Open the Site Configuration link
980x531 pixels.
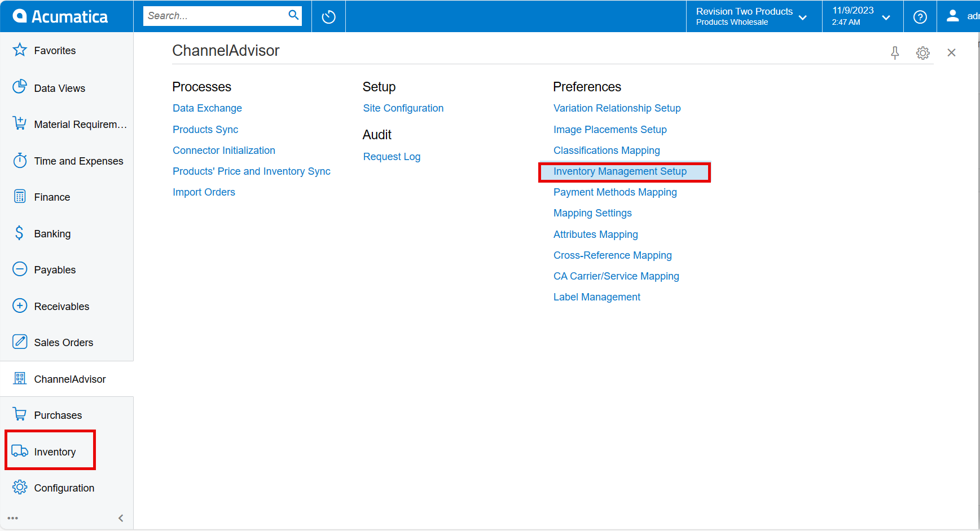403,108
